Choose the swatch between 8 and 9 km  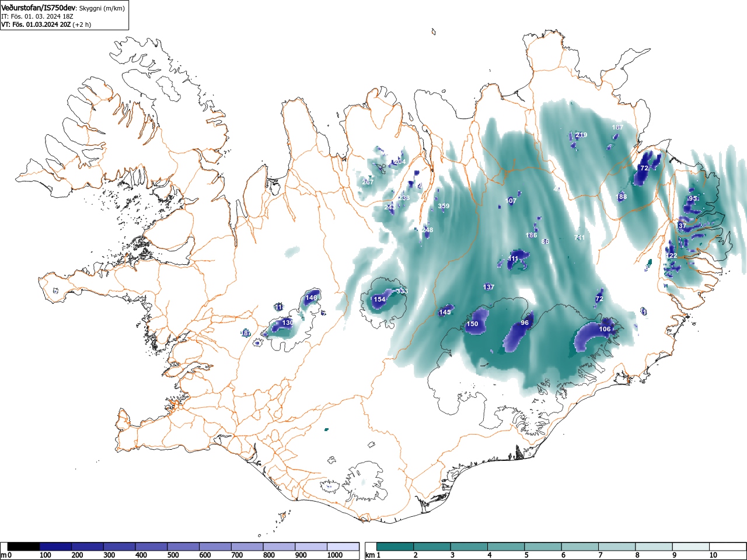[655, 547]
